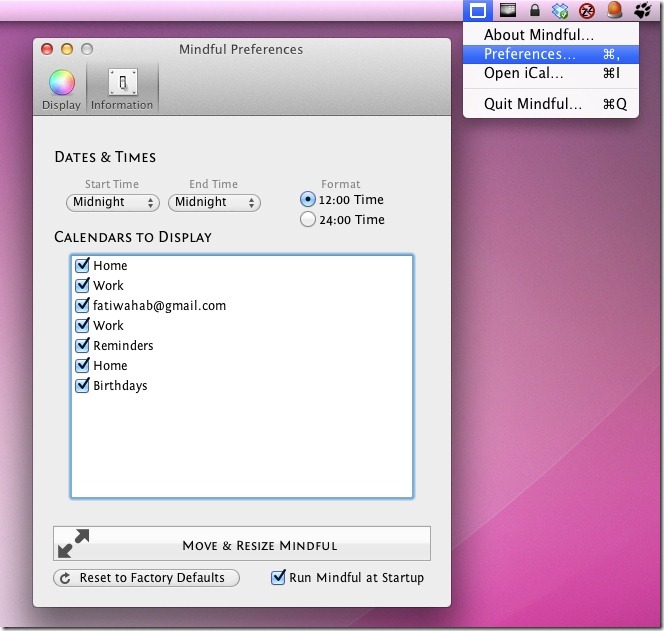Screen dimensions: 664x631
Task: Uncheck the first Home calendar
Action: pos(82,265)
